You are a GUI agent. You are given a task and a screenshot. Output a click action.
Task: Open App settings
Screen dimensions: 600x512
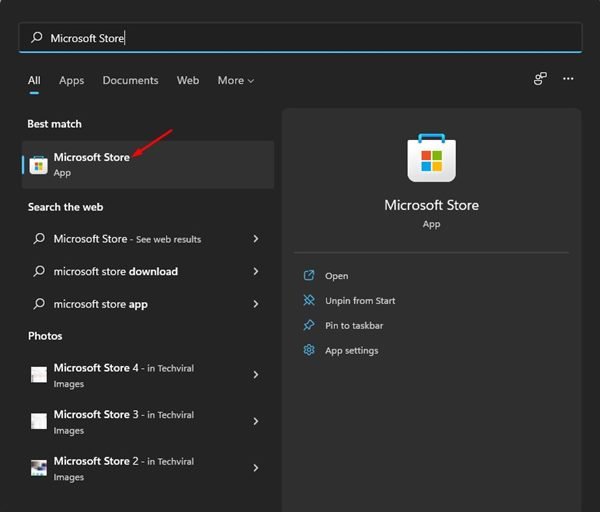[352, 351]
